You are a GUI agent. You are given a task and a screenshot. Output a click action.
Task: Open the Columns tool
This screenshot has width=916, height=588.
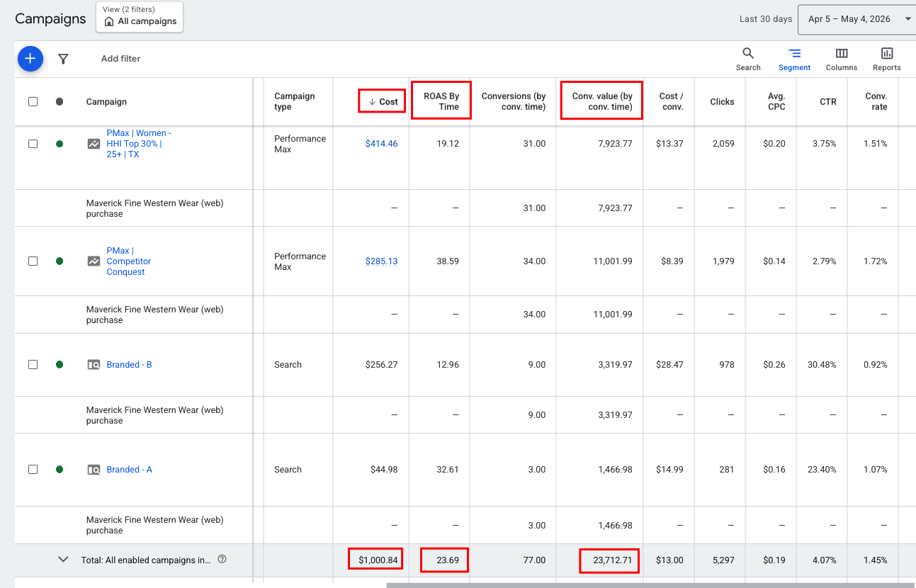coord(842,59)
